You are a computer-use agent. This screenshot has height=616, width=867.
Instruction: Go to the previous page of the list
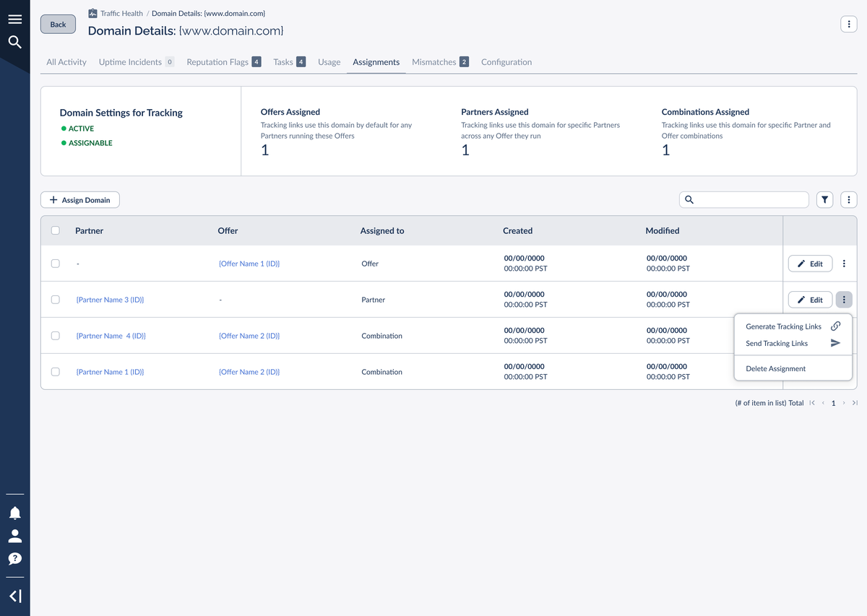pos(823,403)
